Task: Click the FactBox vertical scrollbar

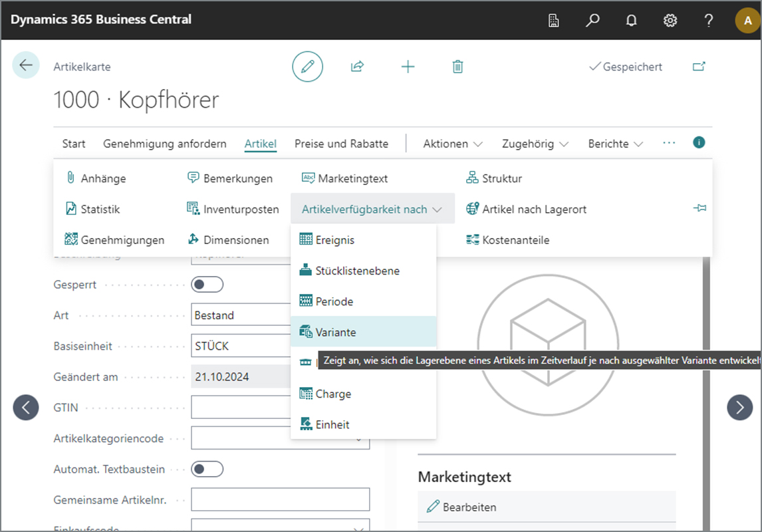Action: [x=706, y=394]
